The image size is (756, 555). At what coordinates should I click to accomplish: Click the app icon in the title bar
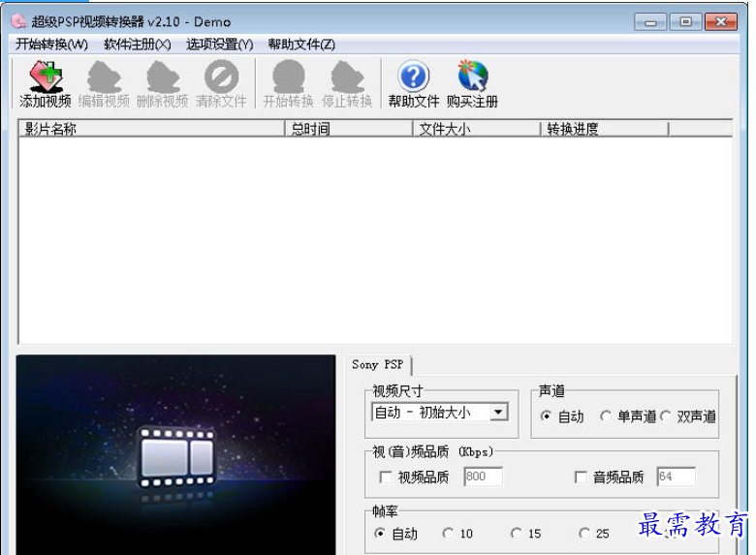pyautogui.click(x=18, y=21)
